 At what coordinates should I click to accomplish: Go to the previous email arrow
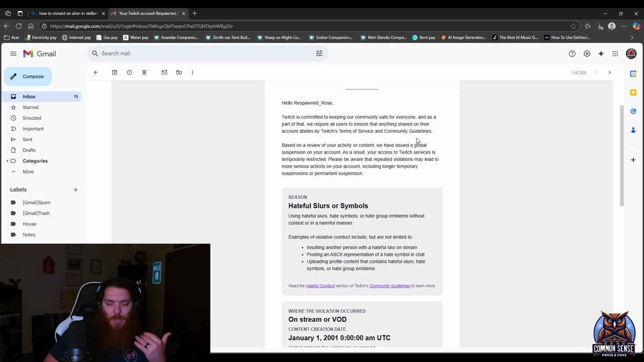597,72
